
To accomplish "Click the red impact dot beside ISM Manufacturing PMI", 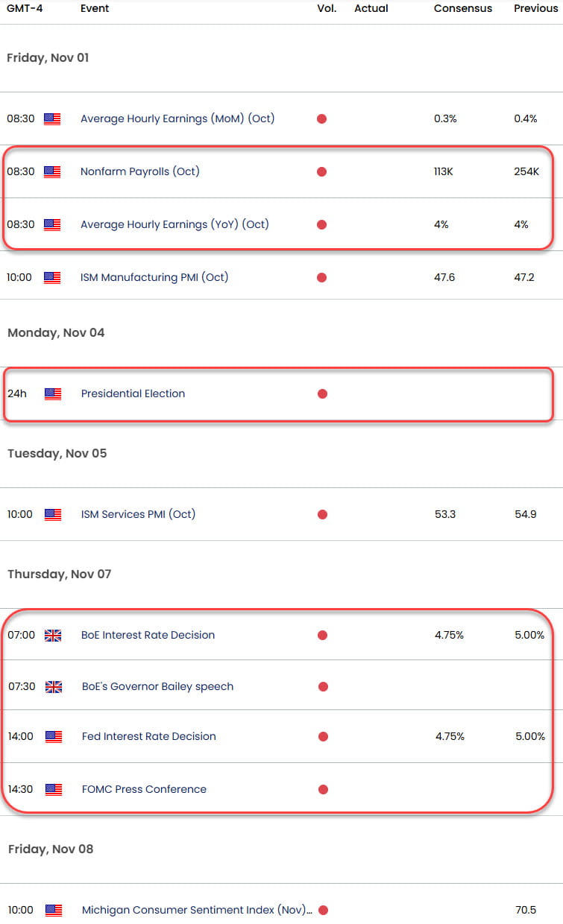I will pos(321,277).
